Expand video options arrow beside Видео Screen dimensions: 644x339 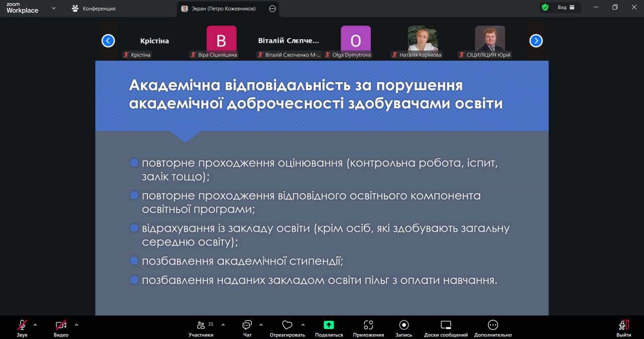click(x=76, y=324)
